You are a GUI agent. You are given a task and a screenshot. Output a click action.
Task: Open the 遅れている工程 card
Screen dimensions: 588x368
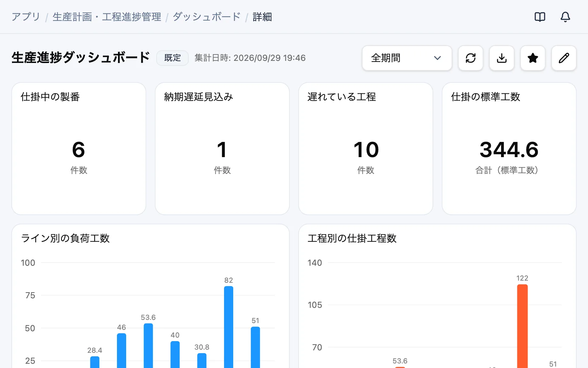tap(366, 149)
